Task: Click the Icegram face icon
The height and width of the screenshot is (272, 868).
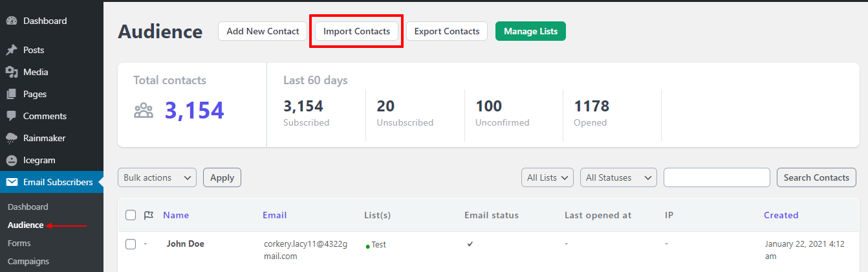Action: 12,160
